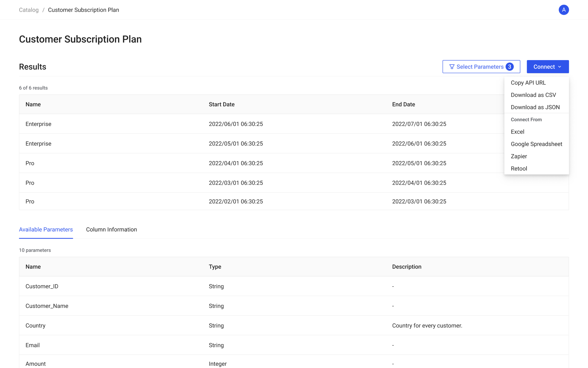This screenshot has height=368, width=588.
Task: Select Download as JSON option
Action: 535,107
